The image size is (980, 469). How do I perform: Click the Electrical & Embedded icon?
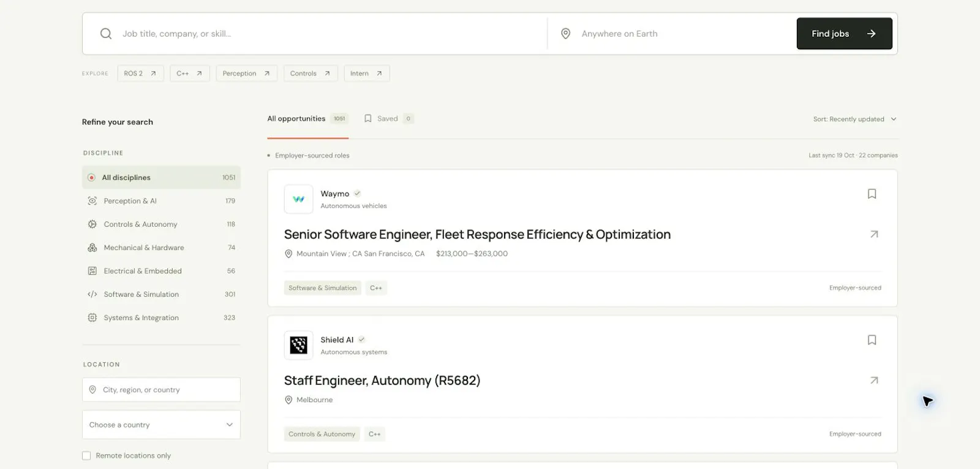[92, 271]
